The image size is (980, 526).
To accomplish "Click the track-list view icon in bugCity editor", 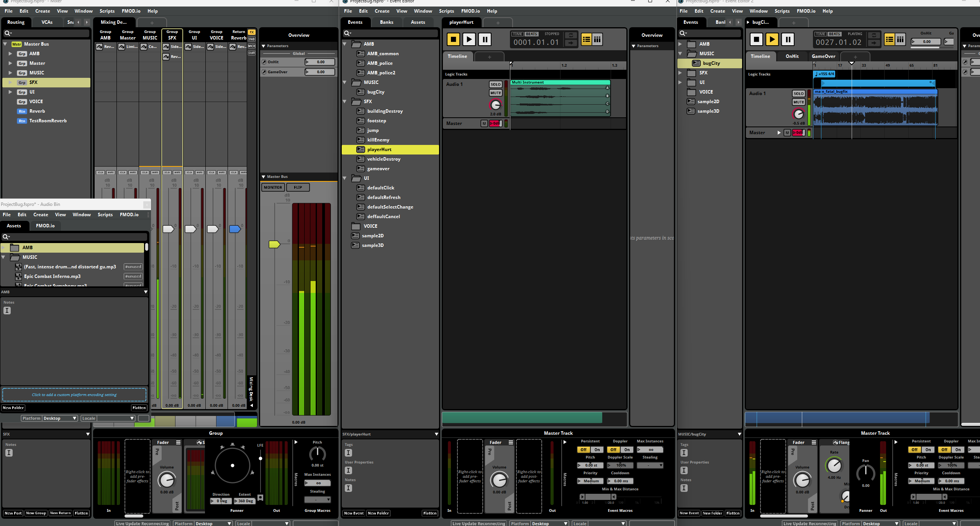I will click(890, 39).
